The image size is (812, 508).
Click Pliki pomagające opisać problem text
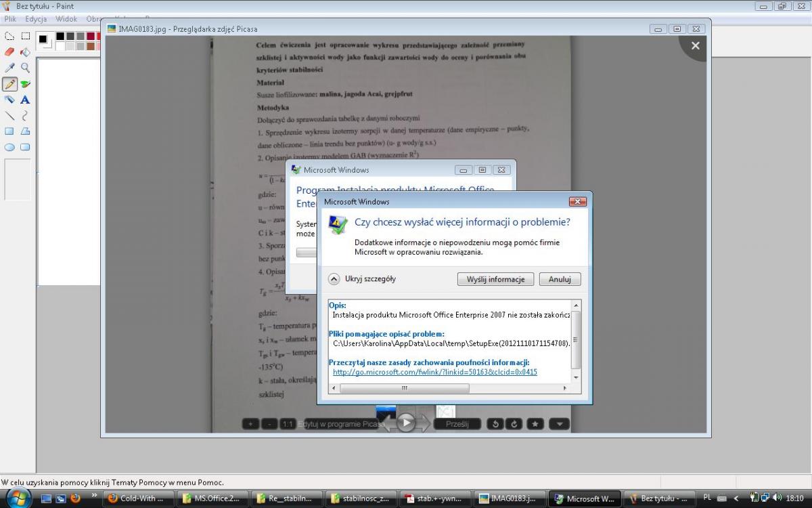[386, 334]
